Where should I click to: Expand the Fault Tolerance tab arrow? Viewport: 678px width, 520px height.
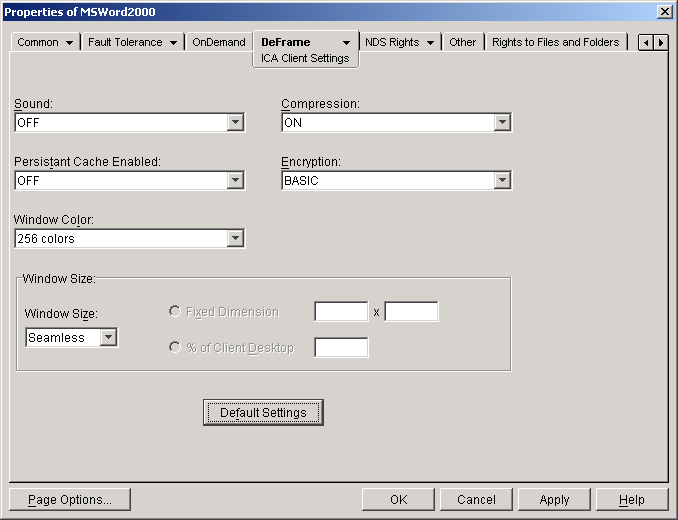[173, 43]
